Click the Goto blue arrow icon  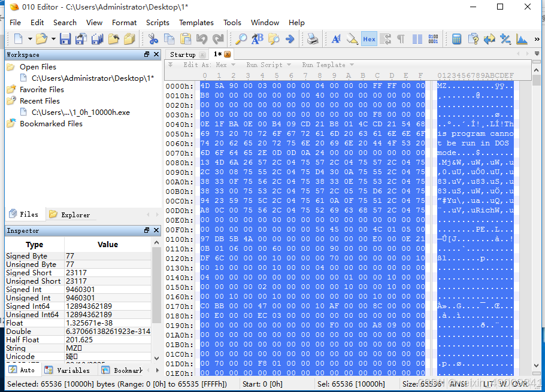click(x=289, y=39)
